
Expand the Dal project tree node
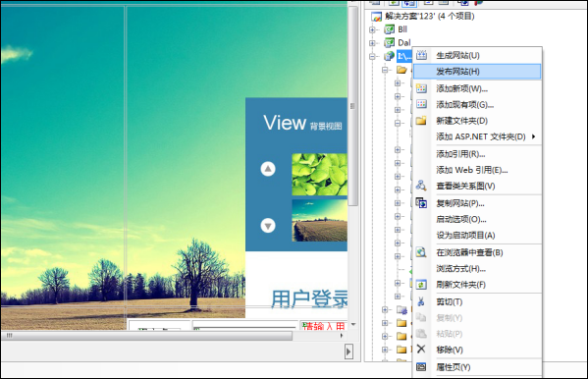[372, 43]
